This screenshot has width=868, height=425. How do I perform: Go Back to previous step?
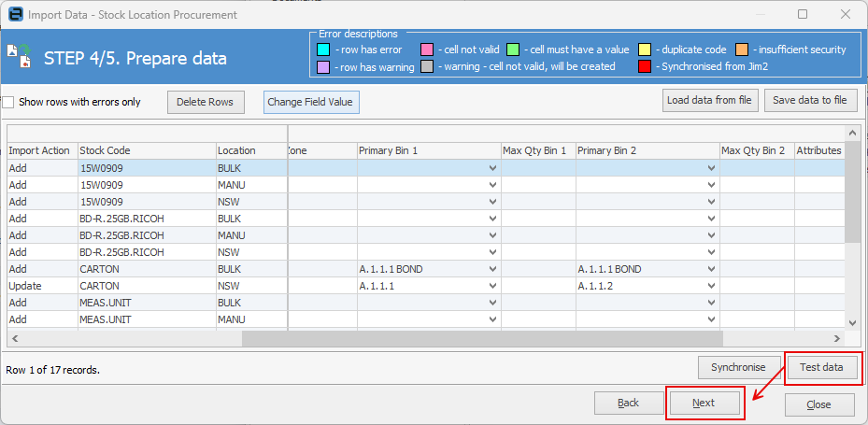[x=629, y=404]
